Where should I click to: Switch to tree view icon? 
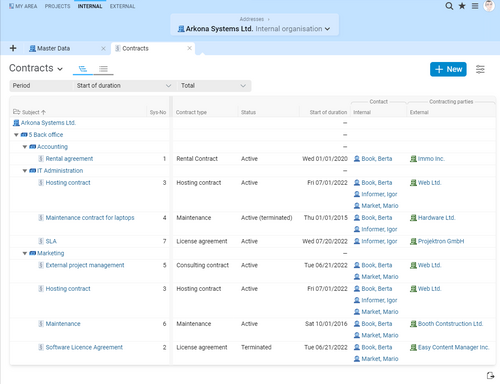point(83,69)
